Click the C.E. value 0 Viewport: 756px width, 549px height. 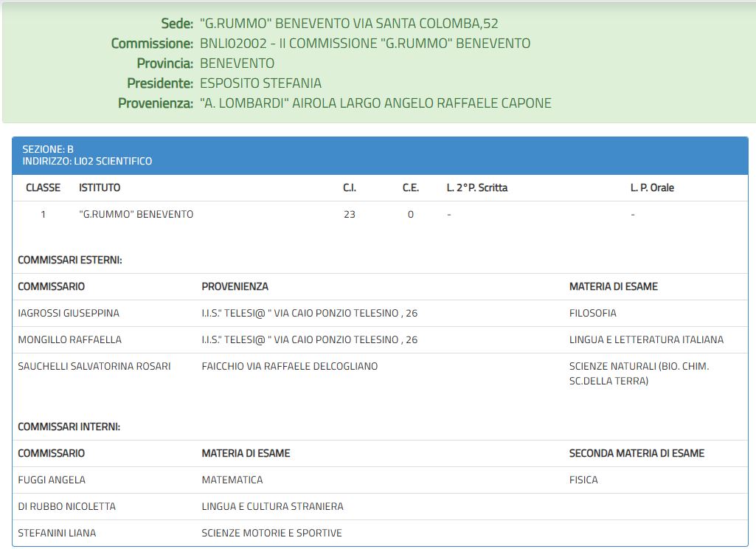(x=411, y=214)
